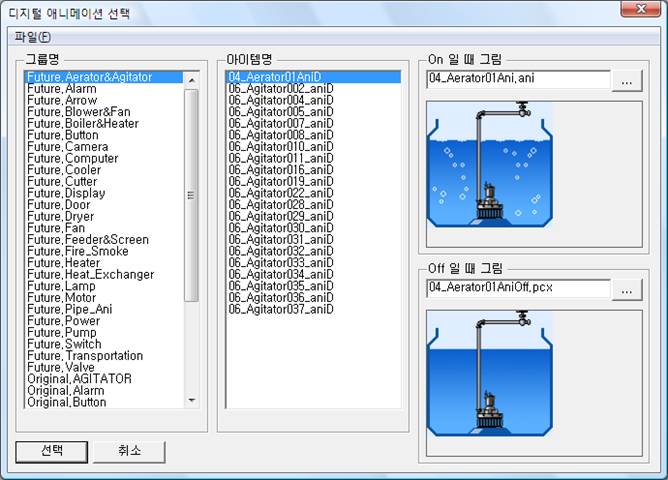Select group Future.Aerator&Agitator

coord(104,77)
